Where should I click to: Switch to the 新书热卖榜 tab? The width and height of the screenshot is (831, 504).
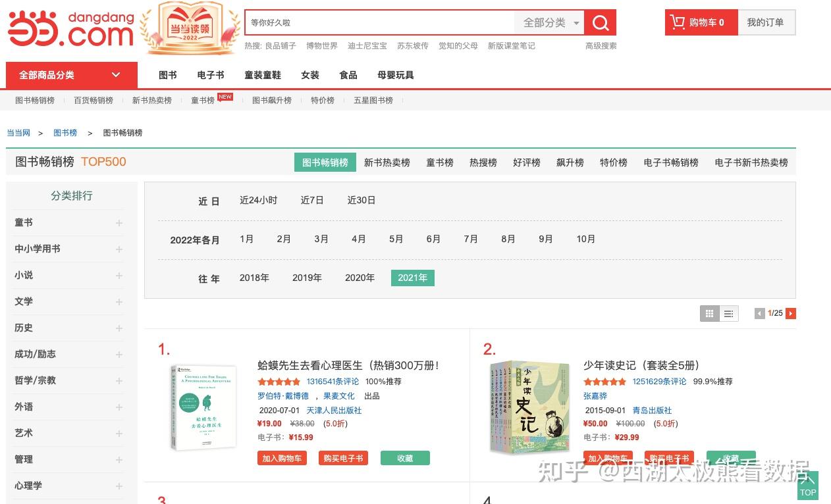[387, 163]
